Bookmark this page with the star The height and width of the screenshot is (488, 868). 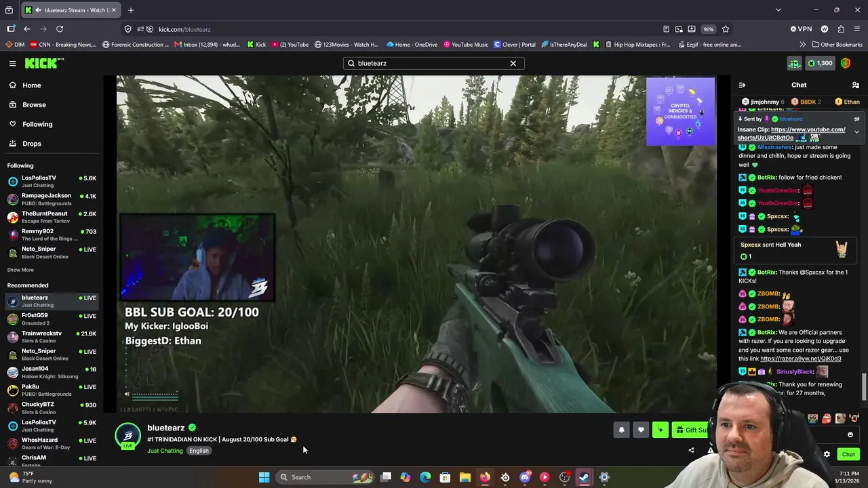(x=726, y=29)
